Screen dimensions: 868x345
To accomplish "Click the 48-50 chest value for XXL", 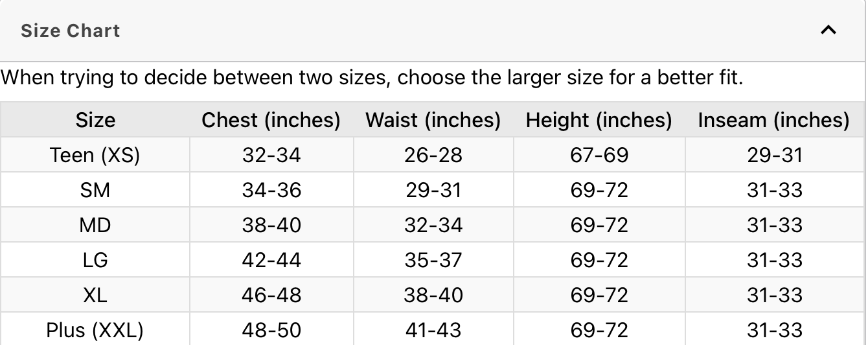I will point(271,330).
